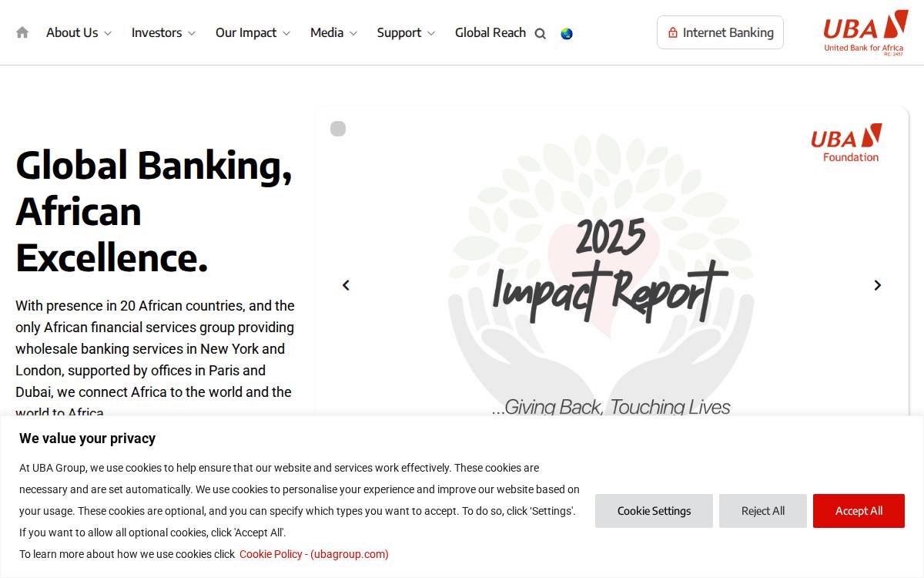Expand the Support menu

coord(406,32)
